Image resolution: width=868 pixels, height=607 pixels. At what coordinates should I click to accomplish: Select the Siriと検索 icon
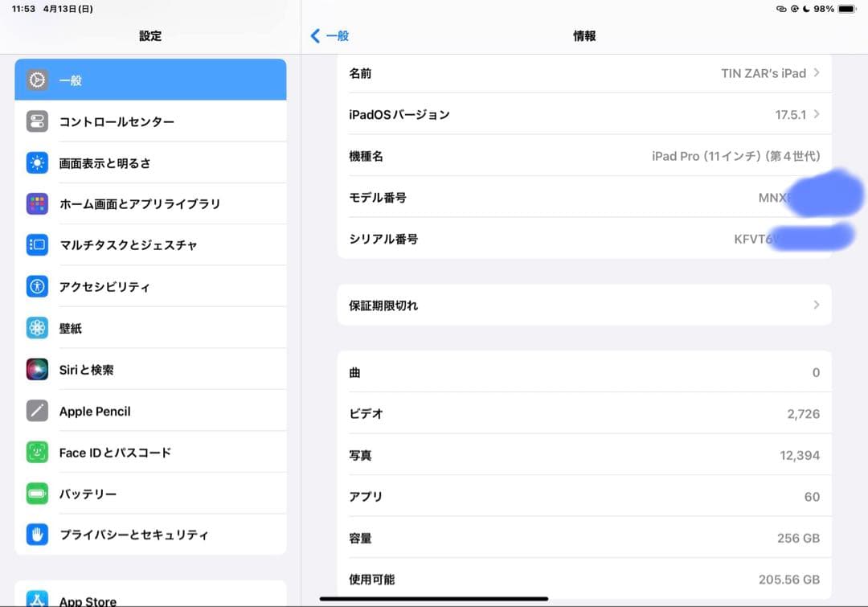(36, 369)
